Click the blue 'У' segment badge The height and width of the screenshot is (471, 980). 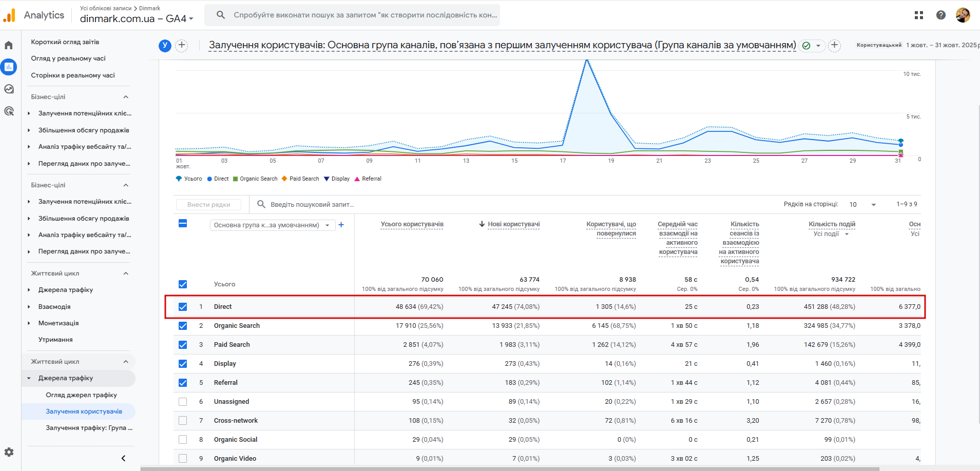(x=165, y=46)
